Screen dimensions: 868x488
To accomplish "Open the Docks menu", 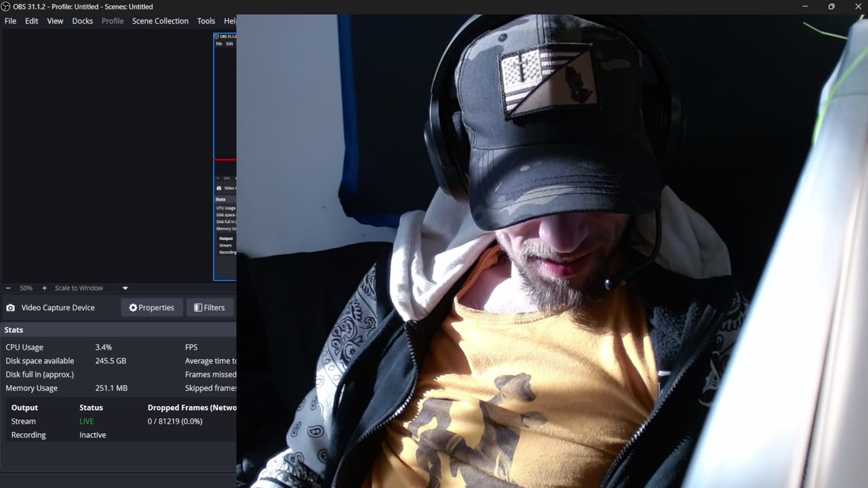I will click(x=82, y=21).
